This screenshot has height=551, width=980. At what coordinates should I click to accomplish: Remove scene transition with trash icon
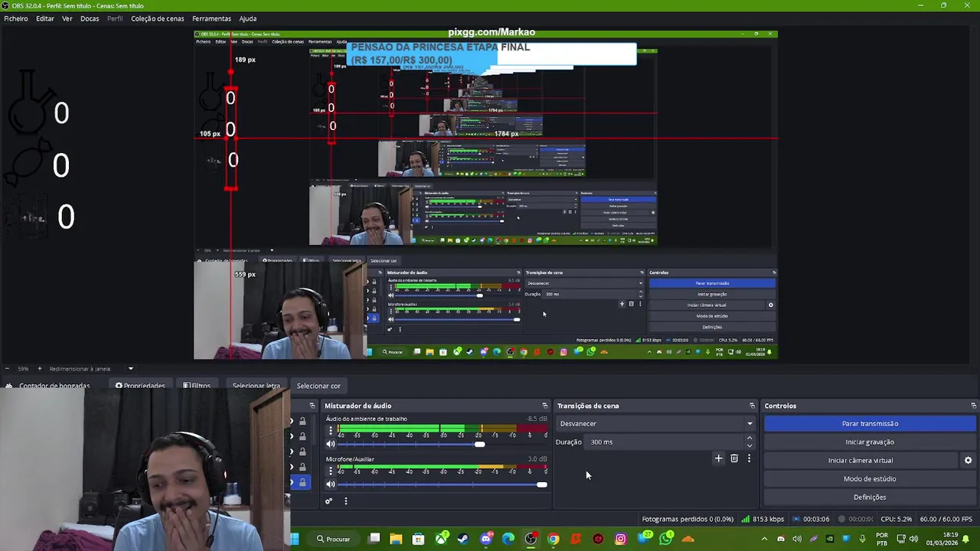pos(734,458)
